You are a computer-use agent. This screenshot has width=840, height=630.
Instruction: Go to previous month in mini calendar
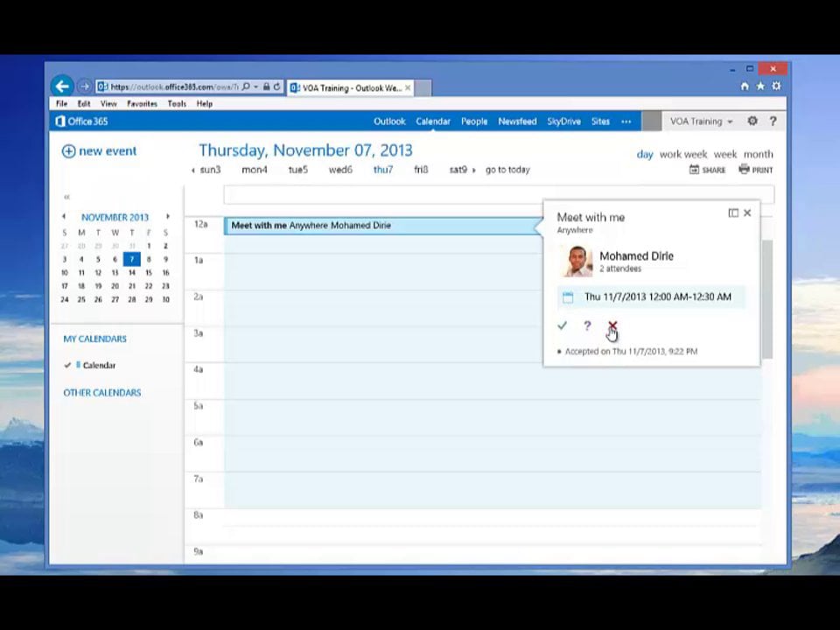pos(64,217)
